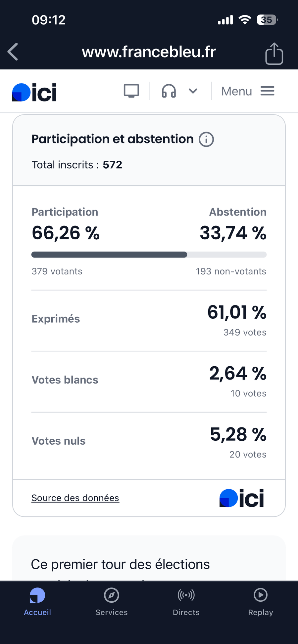Tap the battery indicator in status bar
Screen dimensions: 298x644
pyautogui.click(x=267, y=20)
